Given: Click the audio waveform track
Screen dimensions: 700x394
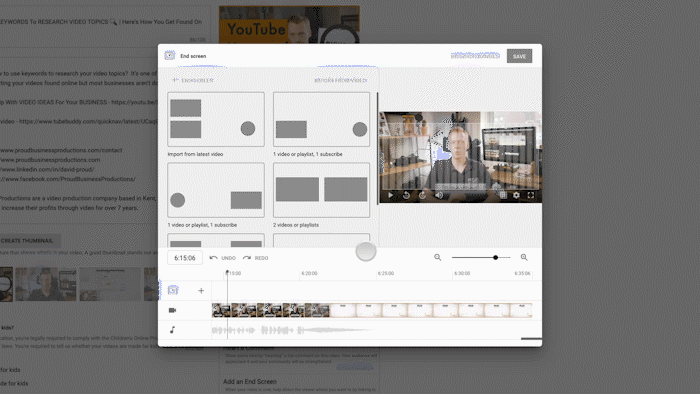Looking at the screenshot, I should [x=292, y=330].
